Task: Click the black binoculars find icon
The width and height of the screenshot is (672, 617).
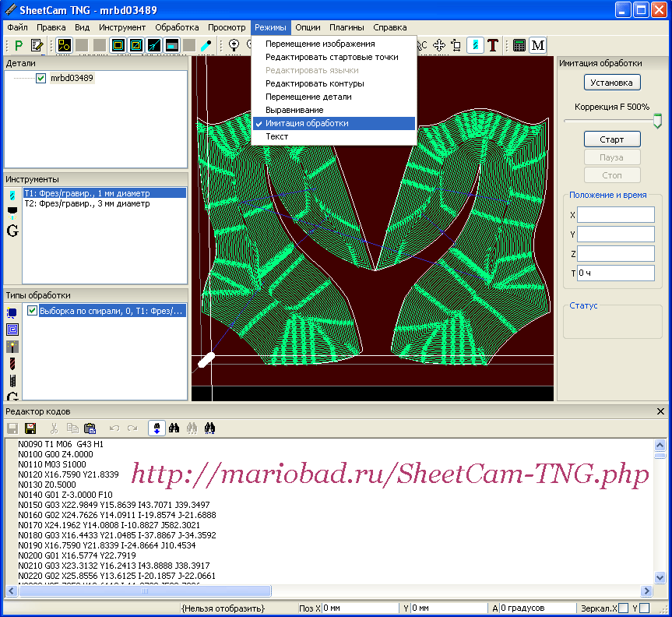Action: click(174, 428)
